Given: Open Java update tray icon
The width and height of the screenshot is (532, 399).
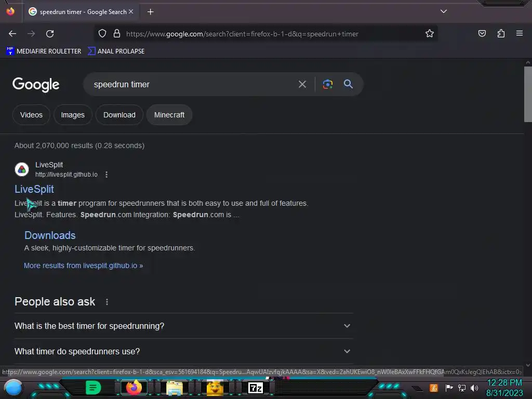Looking at the screenshot, I should point(434,388).
